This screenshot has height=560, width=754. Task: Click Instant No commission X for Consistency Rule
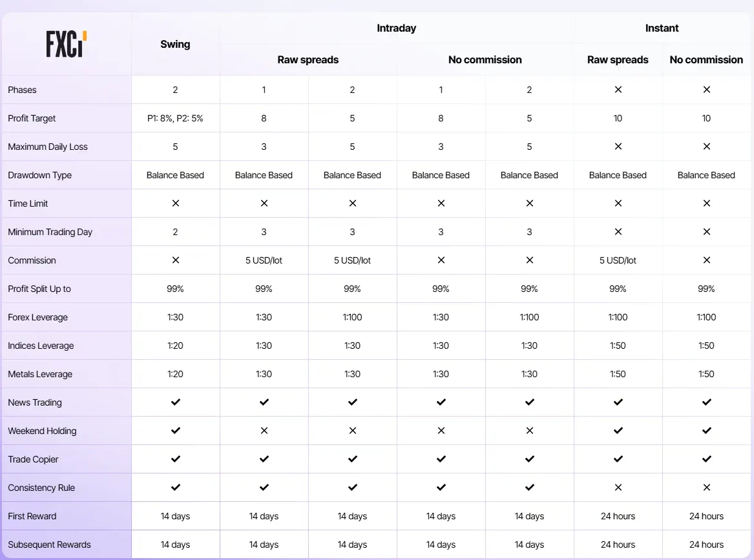point(706,488)
